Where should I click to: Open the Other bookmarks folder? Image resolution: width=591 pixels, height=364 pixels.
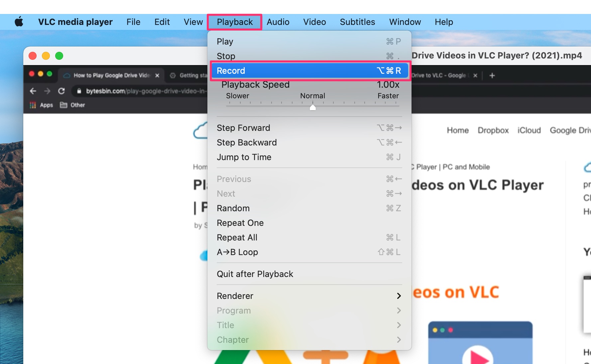72,105
